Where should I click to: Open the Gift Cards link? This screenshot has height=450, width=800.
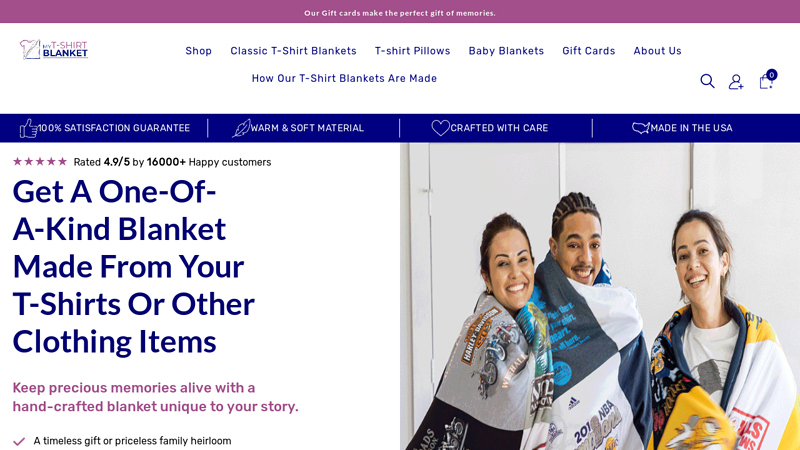pyautogui.click(x=589, y=51)
